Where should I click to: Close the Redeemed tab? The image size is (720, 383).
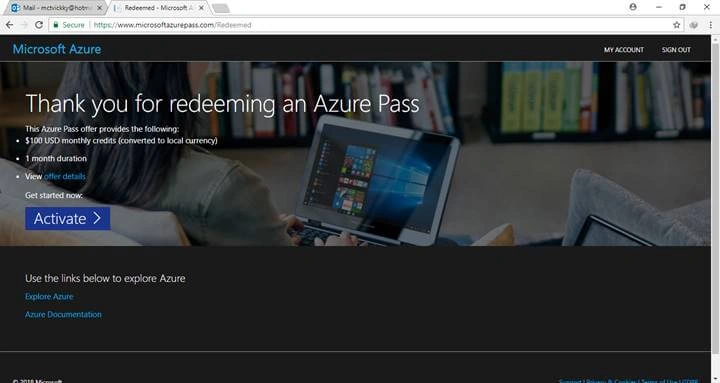click(201, 8)
